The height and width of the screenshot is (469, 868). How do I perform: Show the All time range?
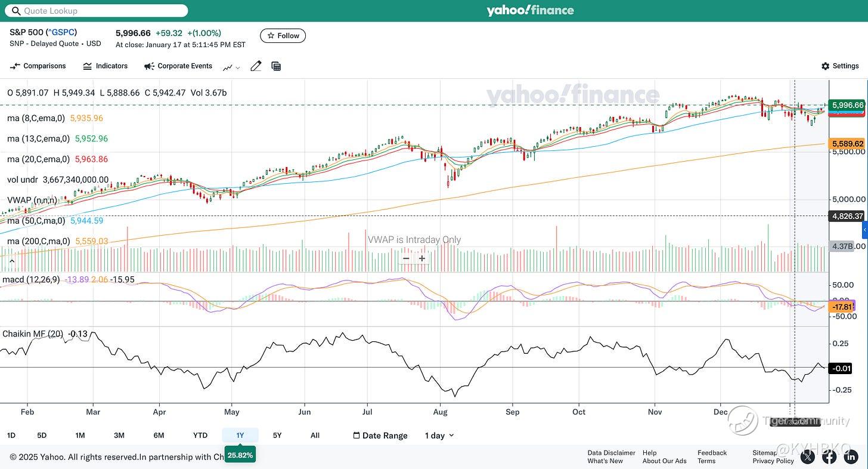click(x=315, y=436)
